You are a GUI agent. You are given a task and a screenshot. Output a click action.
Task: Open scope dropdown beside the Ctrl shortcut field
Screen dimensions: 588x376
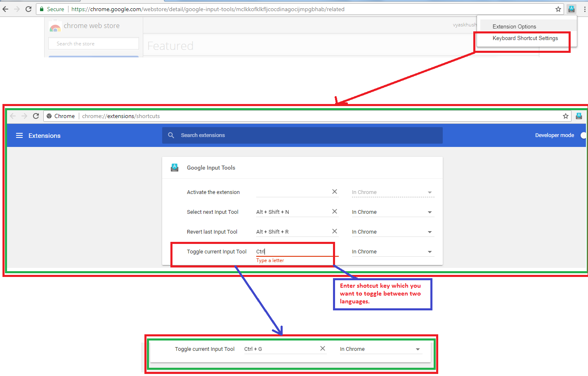(393, 252)
